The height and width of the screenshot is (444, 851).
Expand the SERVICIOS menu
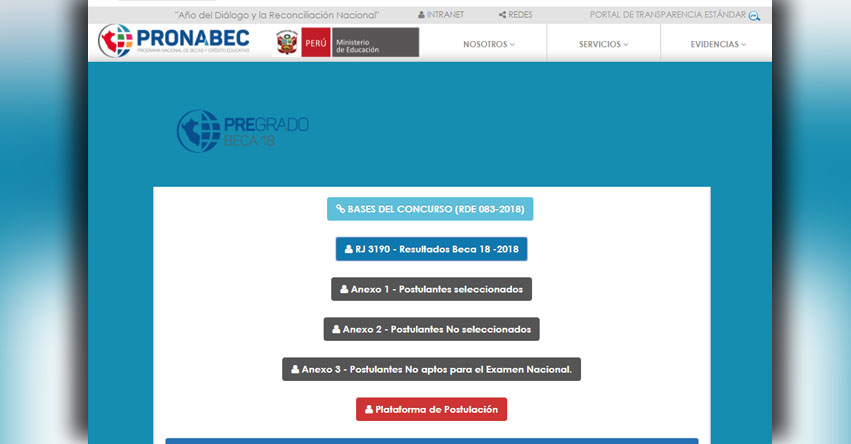pos(604,45)
